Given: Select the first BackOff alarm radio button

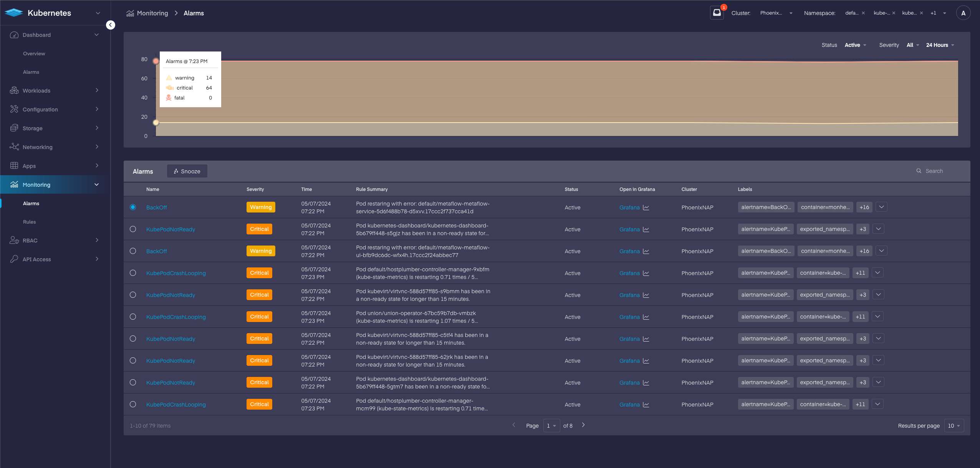Looking at the screenshot, I should [x=133, y=207].
